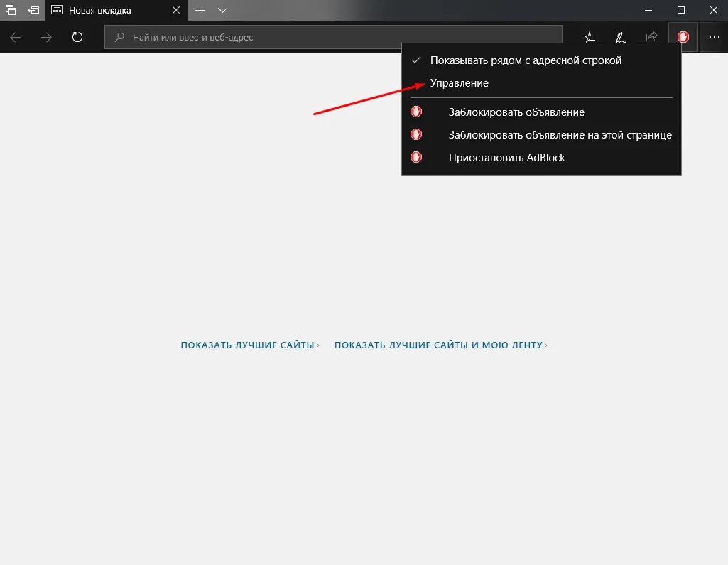Screen dimensions: 728x565
Task: Choose Приостановить AdBlock
Action: pyautogui.click(x=541, y=158)
